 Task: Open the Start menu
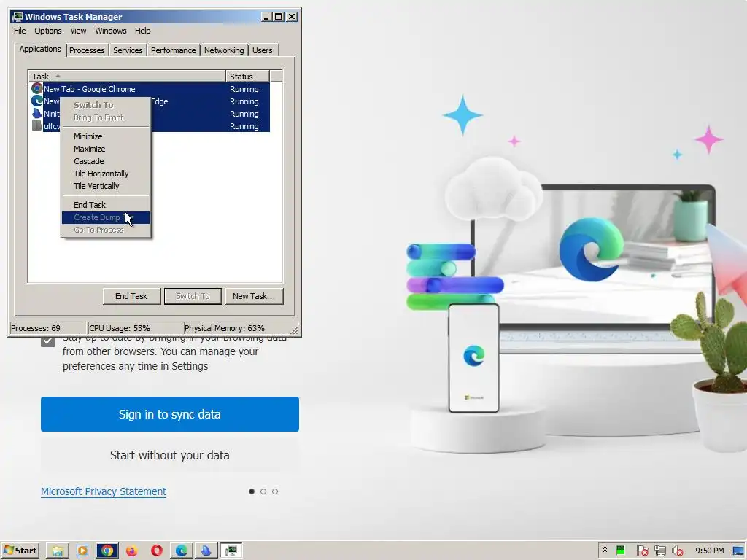20,551
